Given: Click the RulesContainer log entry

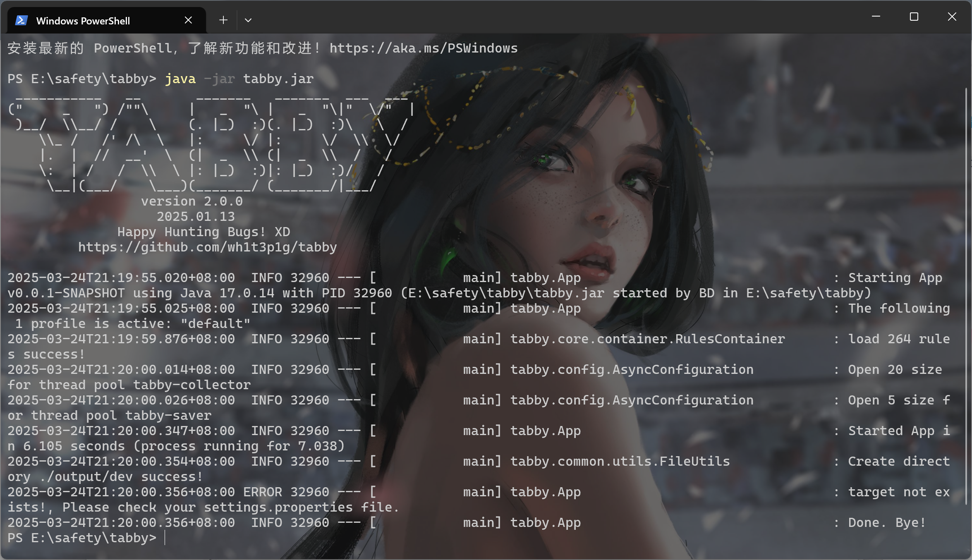Looking at the screenshot, I should click(x=647, y=339).
